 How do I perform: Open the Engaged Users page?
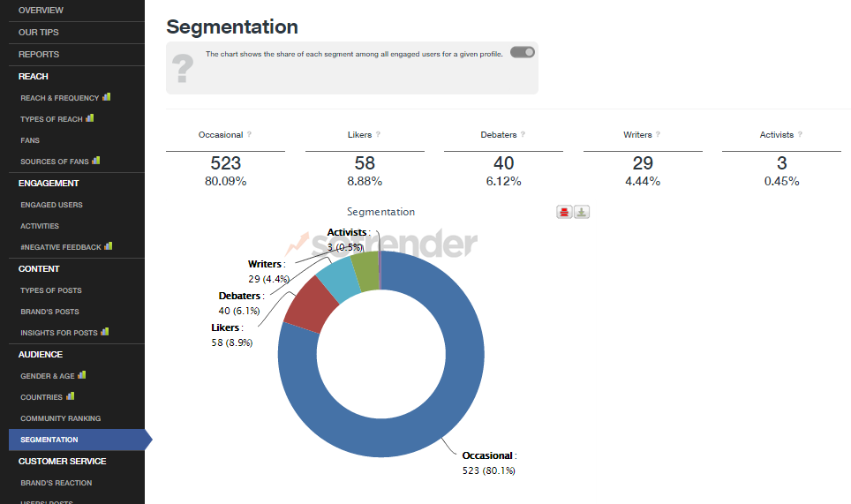[x=51, y=205]
